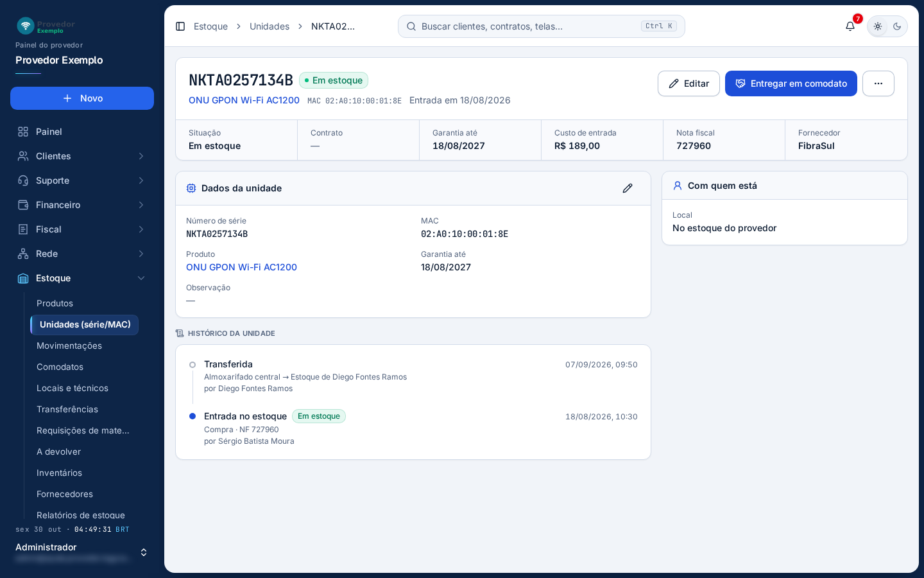Open the ONU GPON Wi-Fi AC1200 header link
This screenshot has height=578, width=924.
(x=244, y=100)
